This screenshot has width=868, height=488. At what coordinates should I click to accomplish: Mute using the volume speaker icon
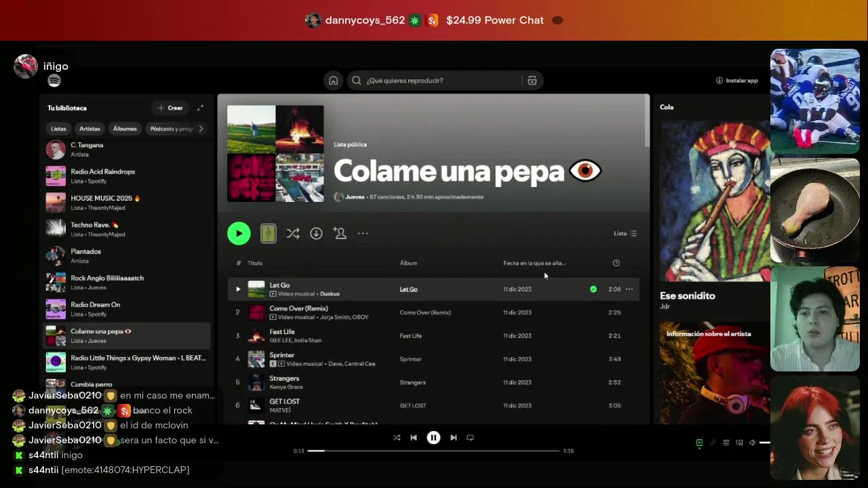click(752, 443)
